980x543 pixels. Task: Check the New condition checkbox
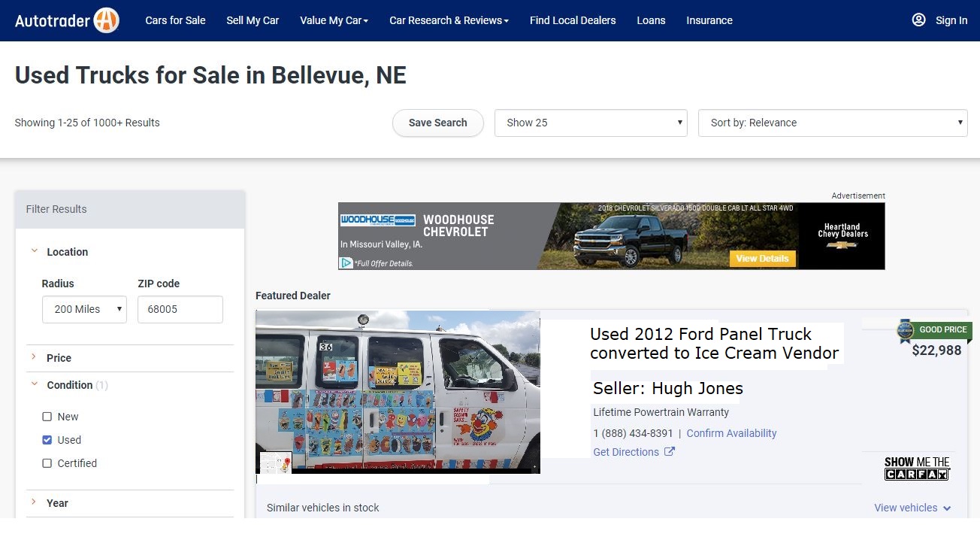coord(47,417)
